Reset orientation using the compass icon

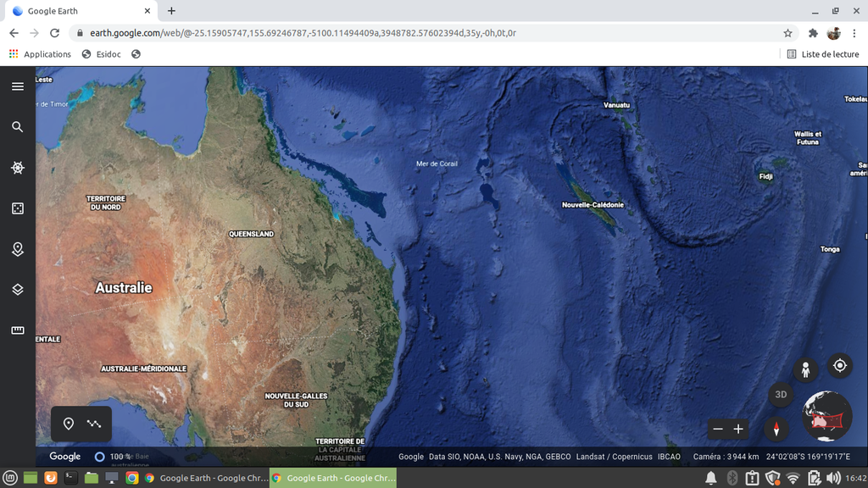point(776,429)
